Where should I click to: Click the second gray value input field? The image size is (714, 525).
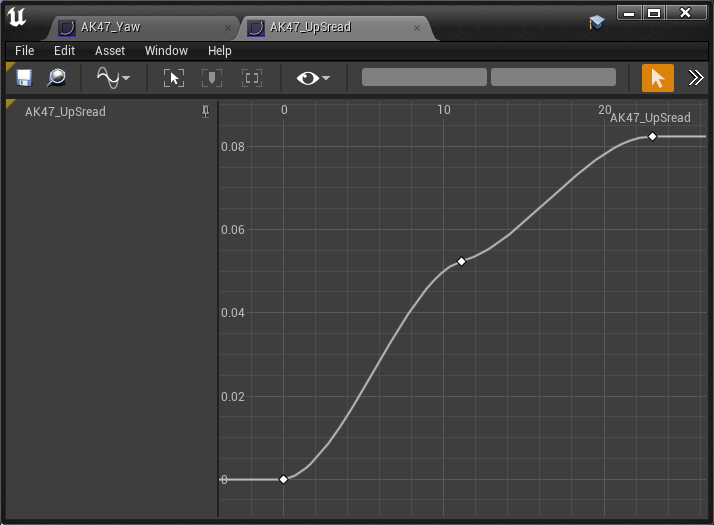(x=553, y=77)
